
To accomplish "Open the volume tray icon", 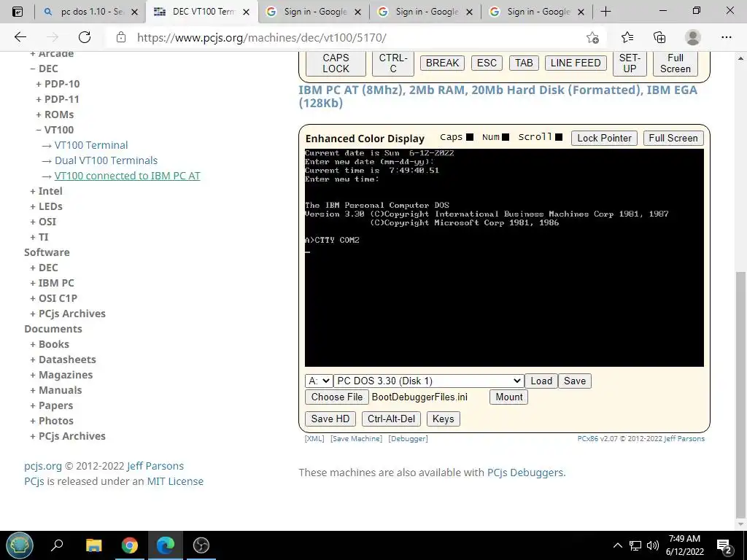I will 653,545.
